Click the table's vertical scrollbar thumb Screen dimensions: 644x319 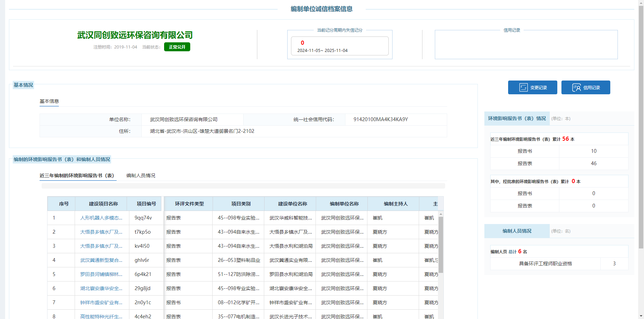441,244
